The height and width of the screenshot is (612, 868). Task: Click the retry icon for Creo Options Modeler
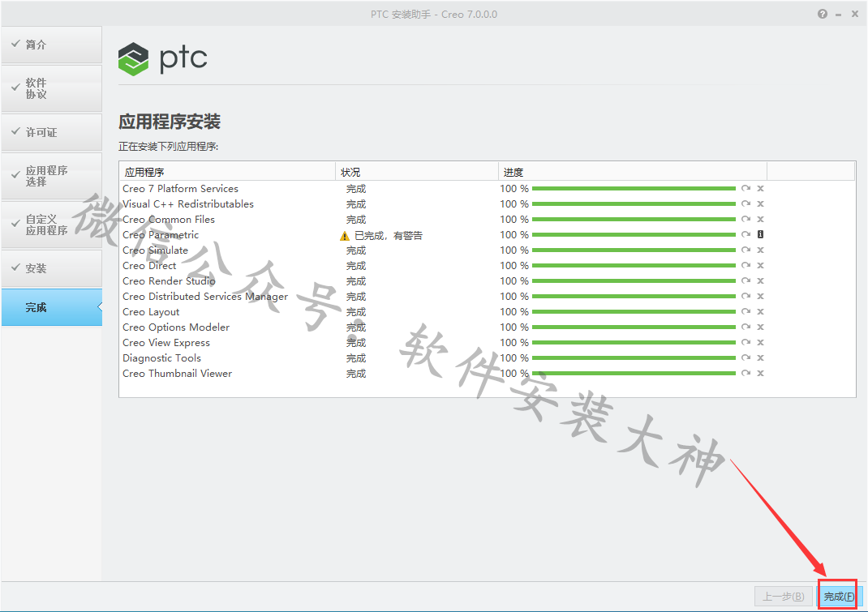[746, 327]
